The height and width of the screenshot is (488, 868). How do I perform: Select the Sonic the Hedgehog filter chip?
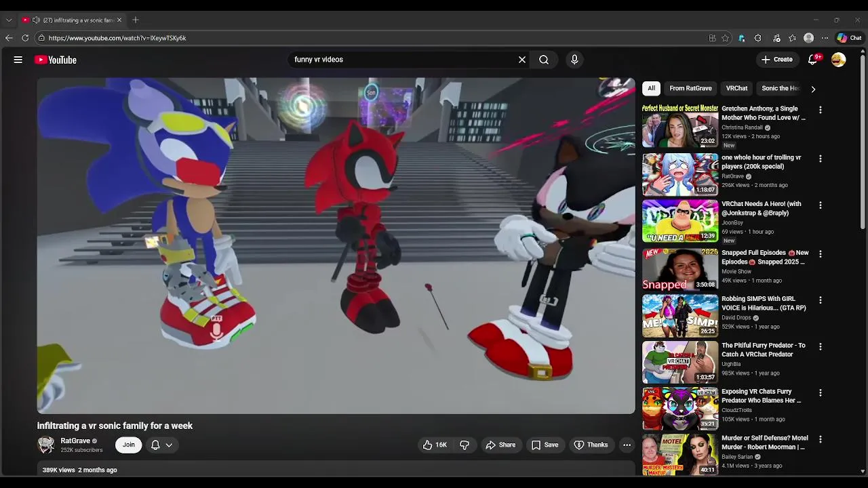pyautogui.click(x=780, y=88)
